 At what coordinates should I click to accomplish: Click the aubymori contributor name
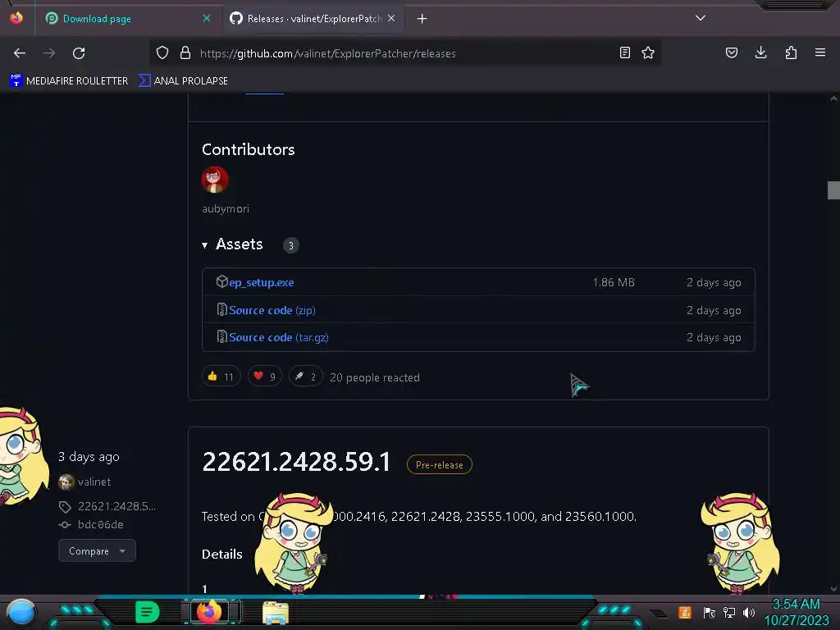tap(226, 209)
